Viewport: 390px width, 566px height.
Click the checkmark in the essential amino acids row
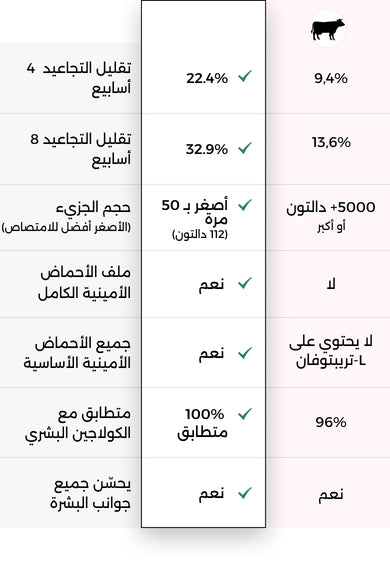coord(245,353)
